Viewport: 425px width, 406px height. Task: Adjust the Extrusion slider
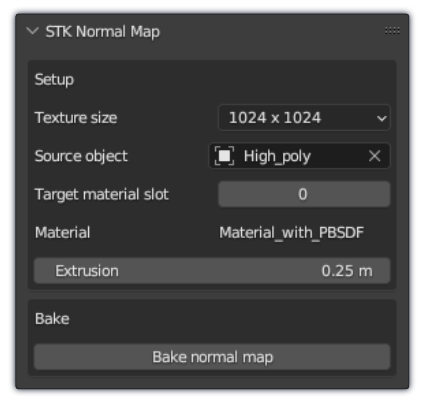point(212,271)
